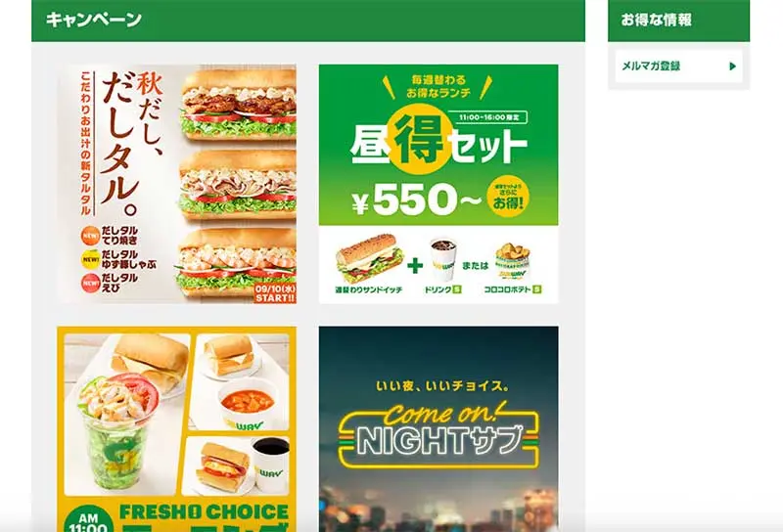Click the yellow お得! circle badge

tap(508, 198)
